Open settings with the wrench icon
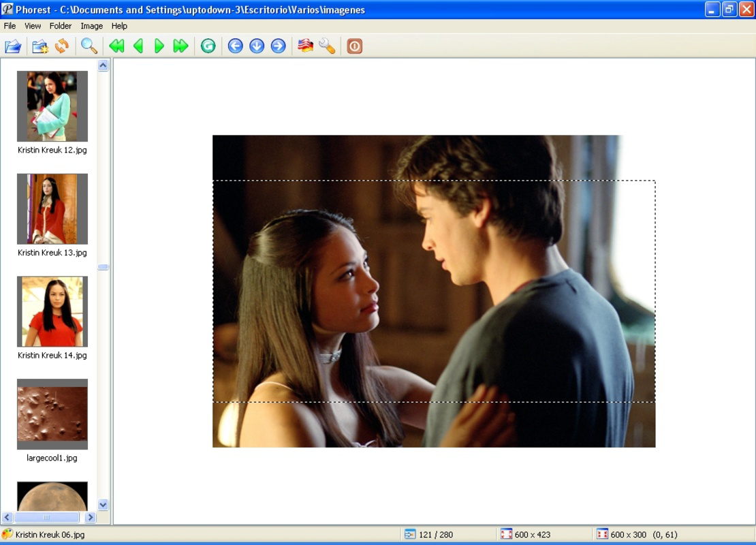This screenshot has width=756, height=545. click(327, 46)
